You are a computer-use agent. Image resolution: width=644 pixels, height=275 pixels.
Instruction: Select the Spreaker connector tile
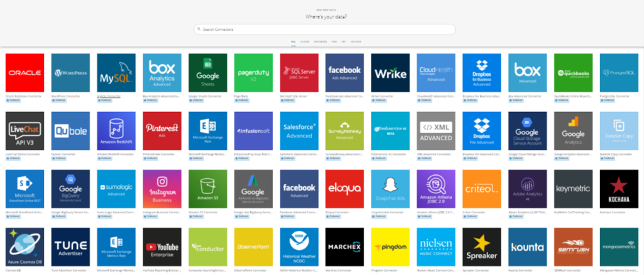482,247
